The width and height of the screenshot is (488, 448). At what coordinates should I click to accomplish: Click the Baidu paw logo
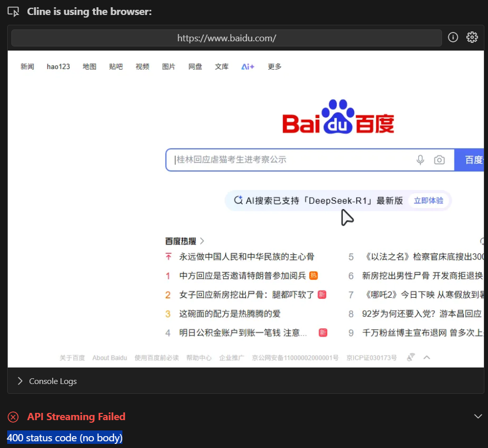(338, 117)
